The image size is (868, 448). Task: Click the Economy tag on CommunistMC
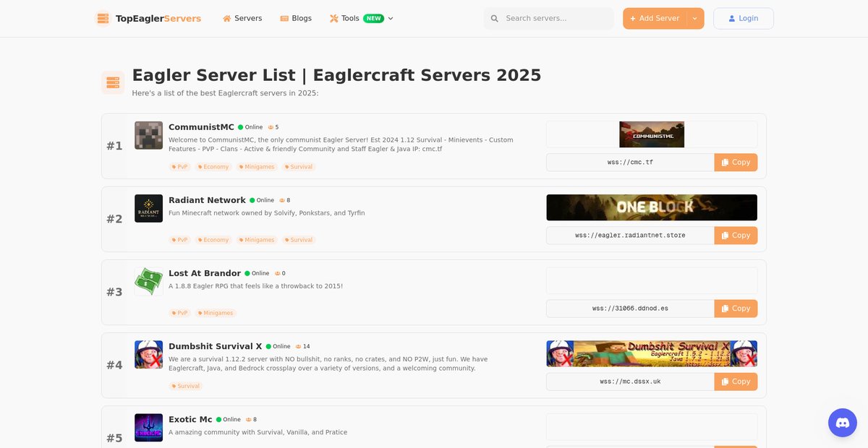coord(213,167)
